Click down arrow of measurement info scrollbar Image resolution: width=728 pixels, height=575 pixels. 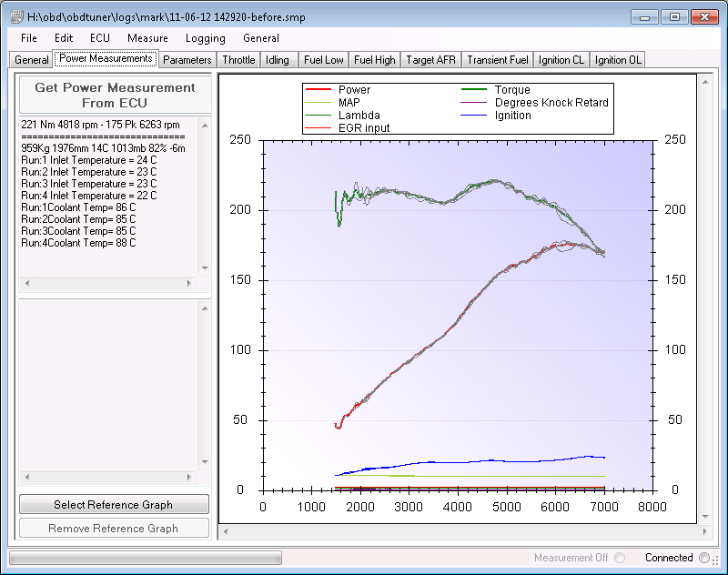(205, 267)
